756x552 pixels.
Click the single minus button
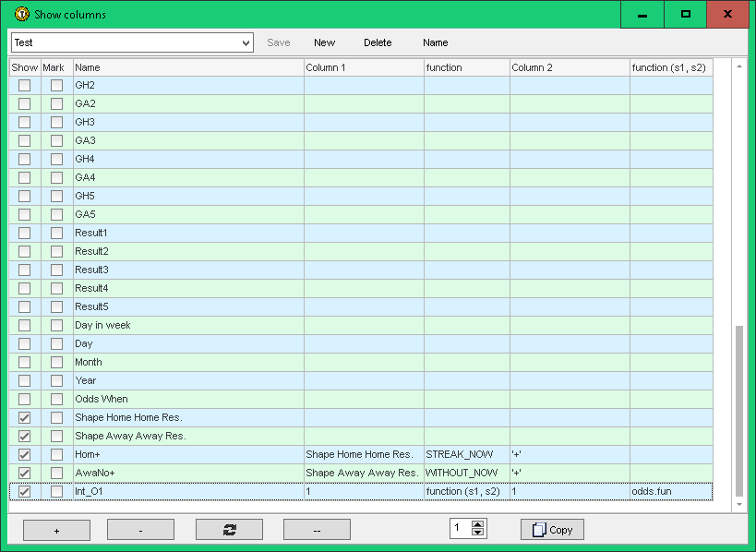[x=140, y=529]
